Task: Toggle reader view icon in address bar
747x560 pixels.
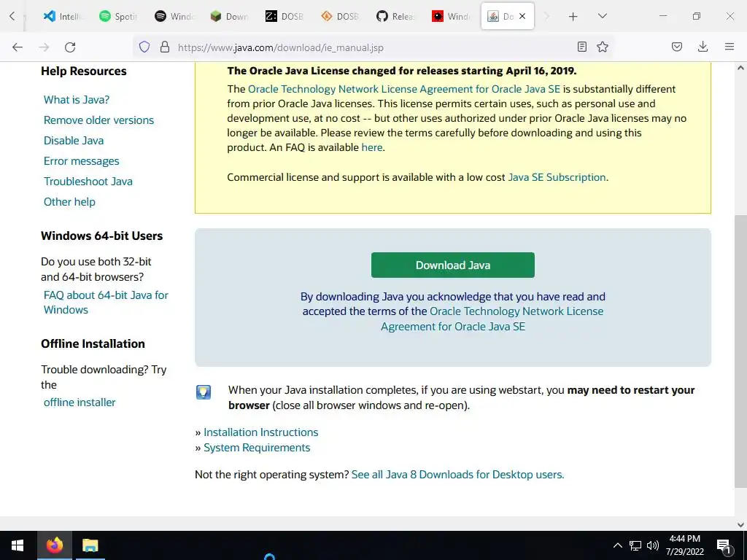Action: [581, 47]
